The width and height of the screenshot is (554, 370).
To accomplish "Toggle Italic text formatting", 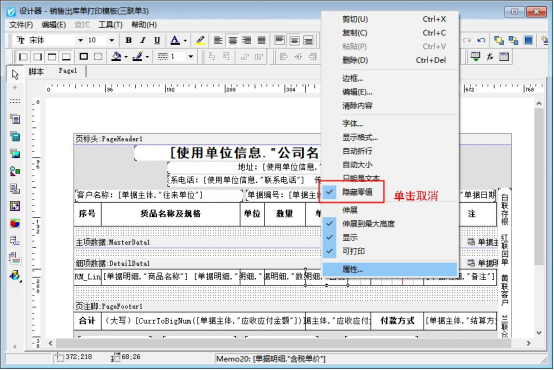I will [143, 40].
